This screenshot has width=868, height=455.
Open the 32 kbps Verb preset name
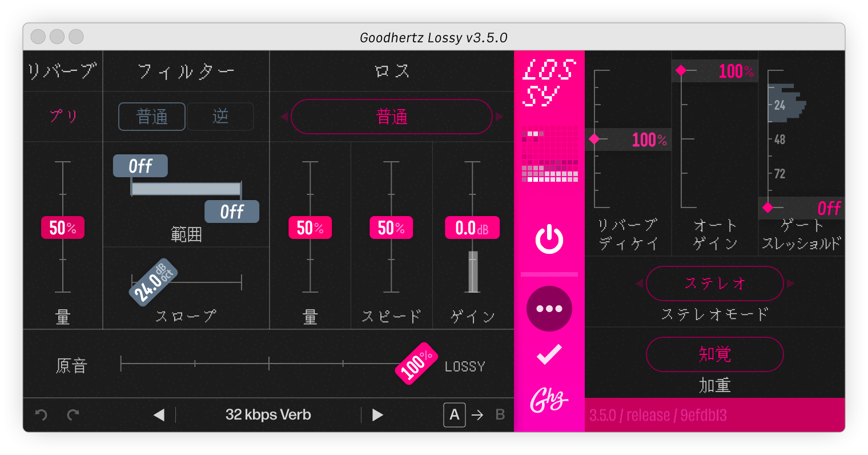pos(268,415)
